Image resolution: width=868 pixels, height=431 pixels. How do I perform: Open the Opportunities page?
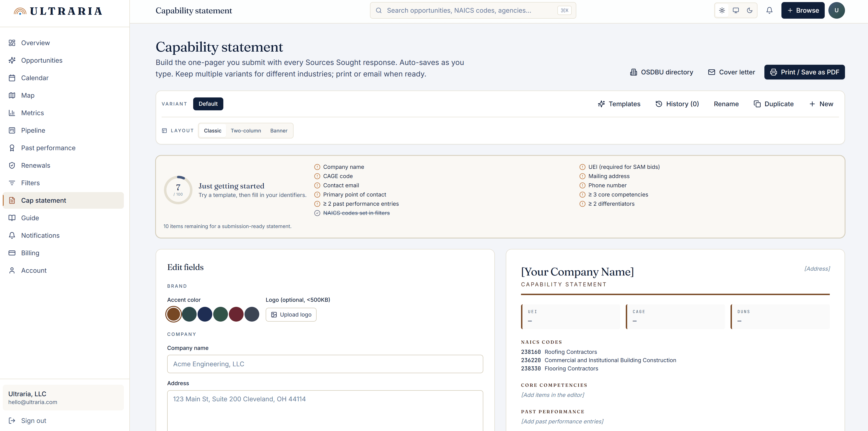pyautogui.click(x=63, y=60)
